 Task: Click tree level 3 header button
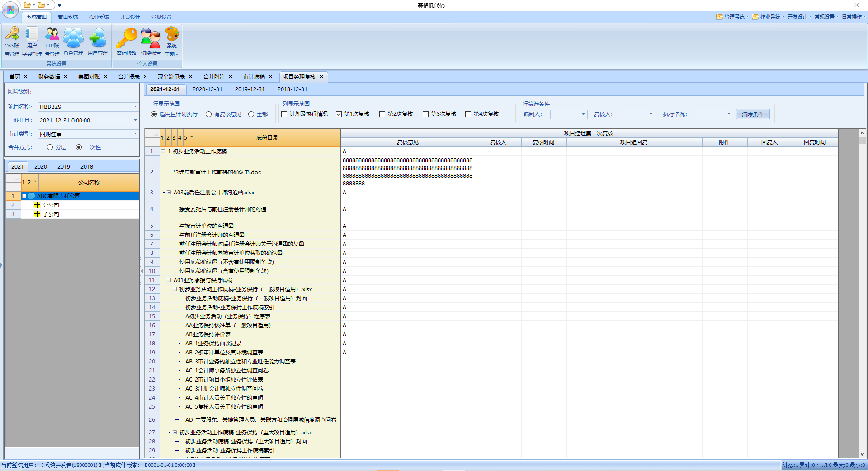click(174, 138)
